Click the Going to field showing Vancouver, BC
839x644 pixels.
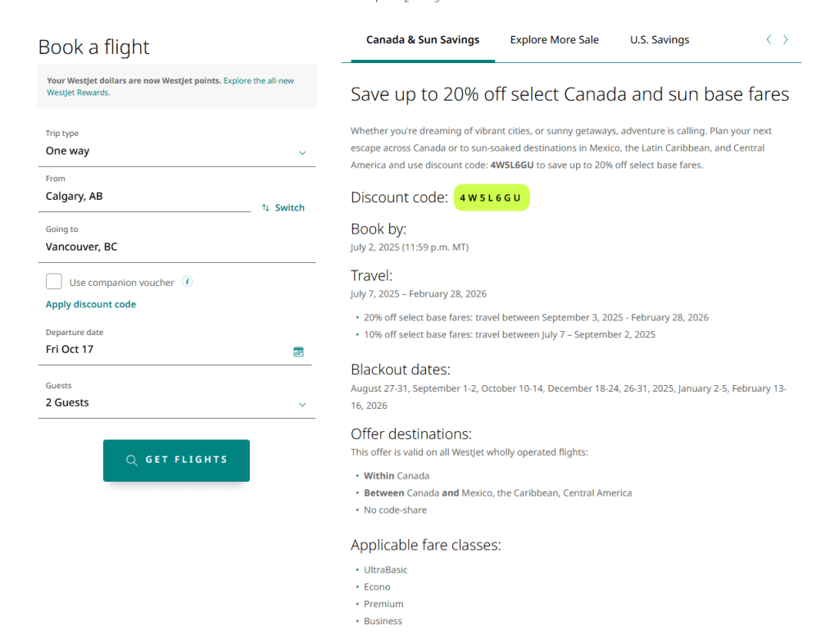pyautogui.click(x=176, y=247)
